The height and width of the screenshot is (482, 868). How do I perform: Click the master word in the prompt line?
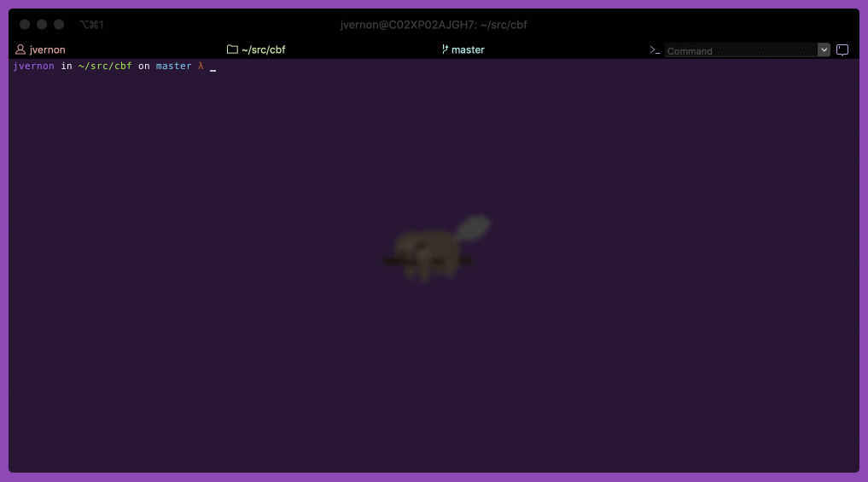(174, 66)
